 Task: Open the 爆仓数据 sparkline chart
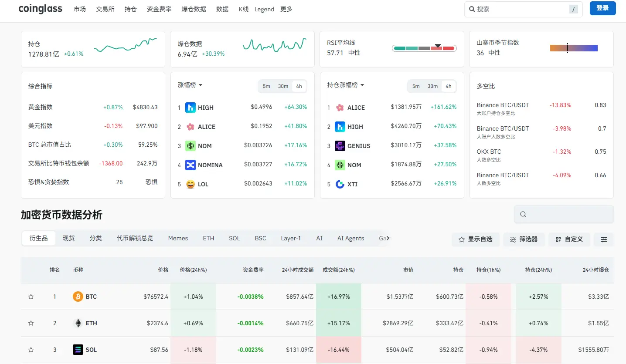[x=275, y=44]
